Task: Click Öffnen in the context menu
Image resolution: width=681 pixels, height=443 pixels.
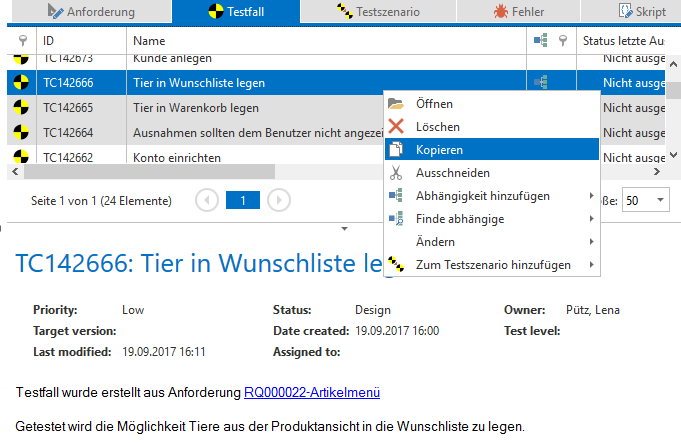Action: coord(435,104)
